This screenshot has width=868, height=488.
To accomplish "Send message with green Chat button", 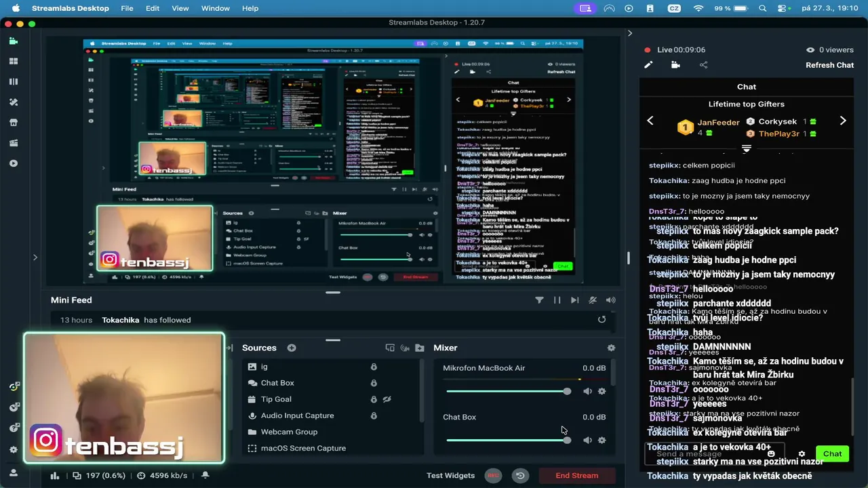I will (832, 453).
